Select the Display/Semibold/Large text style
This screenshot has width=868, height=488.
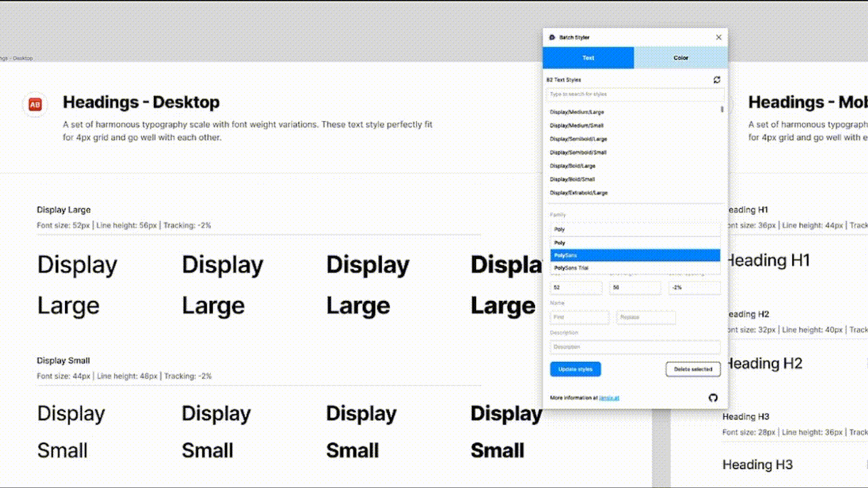click(x=579, y=138)
